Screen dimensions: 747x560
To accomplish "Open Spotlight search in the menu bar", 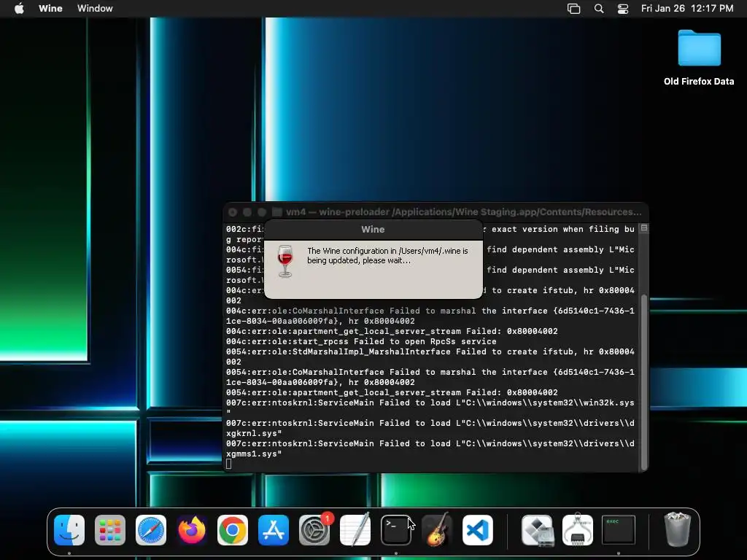I will point(599,9).
